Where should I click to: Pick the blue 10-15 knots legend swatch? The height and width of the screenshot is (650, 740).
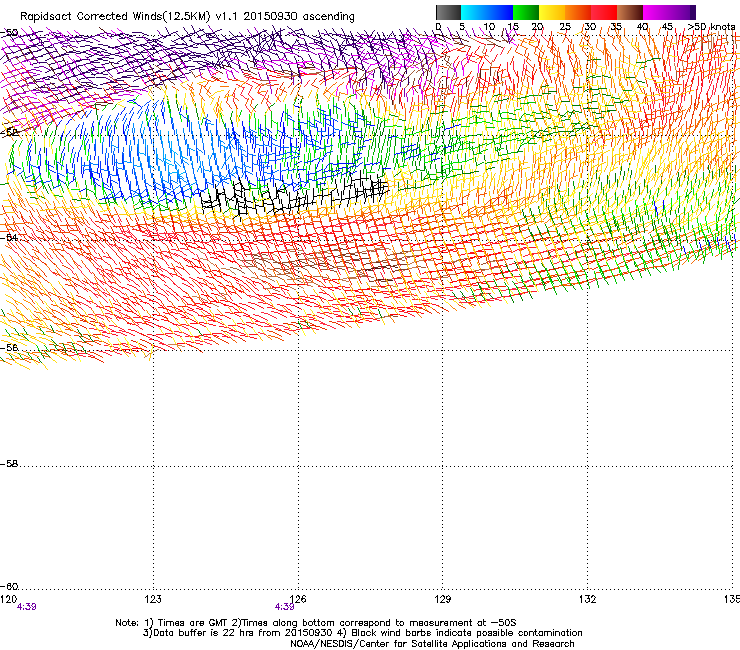pyautogui.click(x=500, y=12)
